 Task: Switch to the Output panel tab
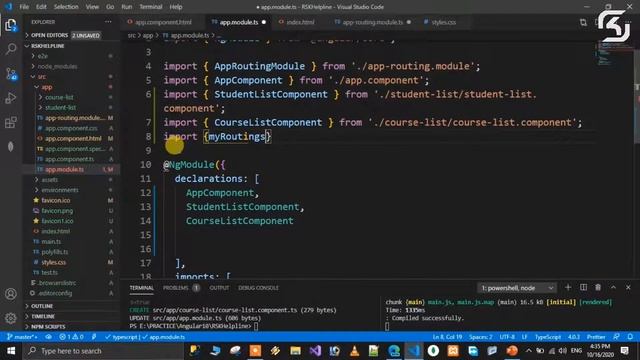coord(219,288)
